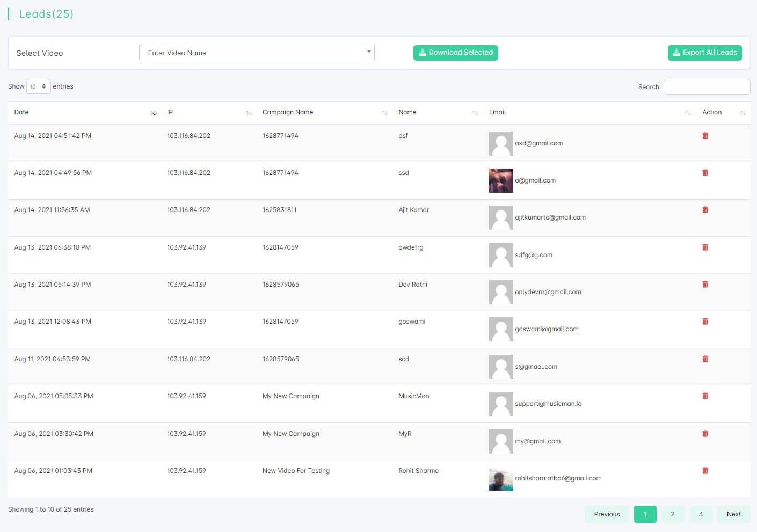Sort the IP column
This screenshot has width=757, height=532.
point(170,112)
